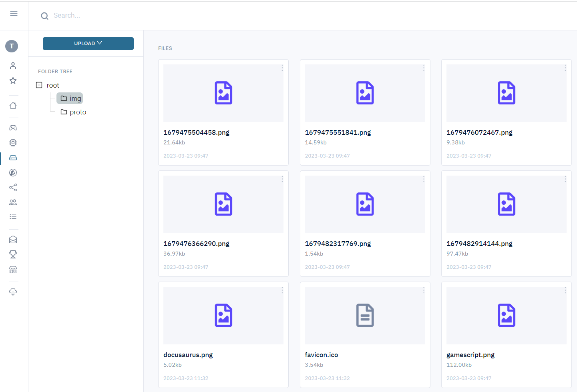Click file name 1679475551841.png
The image size is (577, 392).
(x=338, y=132)
